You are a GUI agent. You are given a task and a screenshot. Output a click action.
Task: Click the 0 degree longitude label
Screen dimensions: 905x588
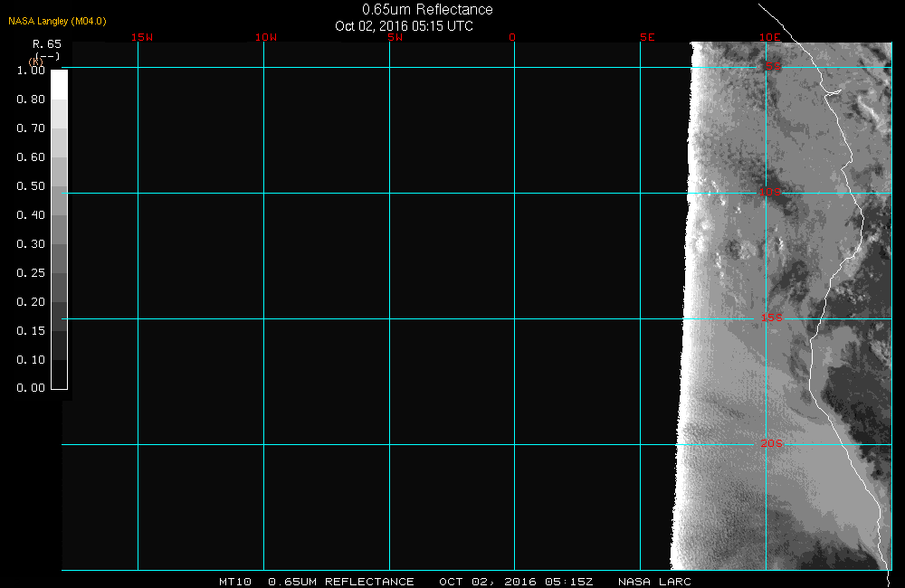(x=512, y=37)
